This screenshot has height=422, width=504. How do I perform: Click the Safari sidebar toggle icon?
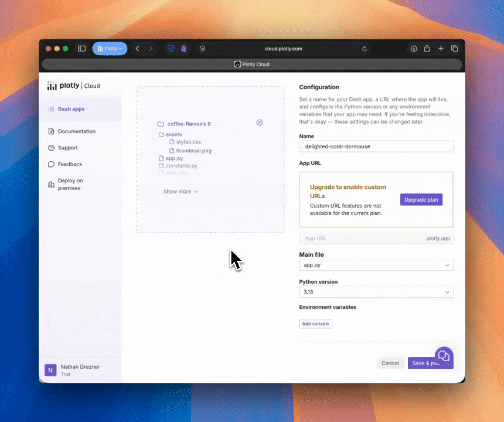[x=82, y=49]
